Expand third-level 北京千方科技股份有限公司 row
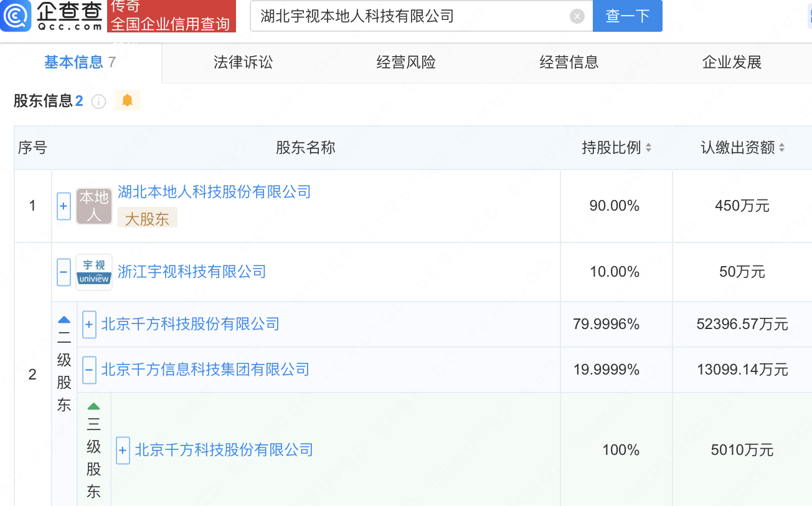This screenshot has width=812, height=506. click(123, 450)
